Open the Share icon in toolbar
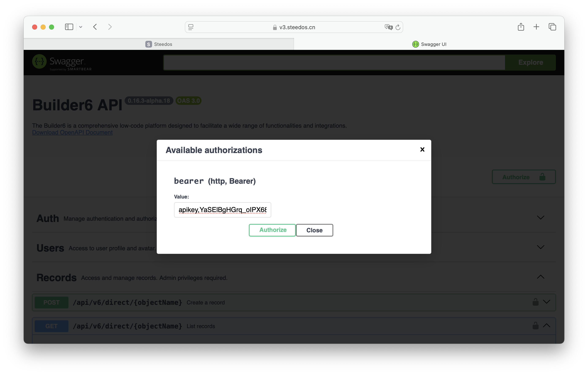Viewport: 588px width, 375px height. click(521, 27)
